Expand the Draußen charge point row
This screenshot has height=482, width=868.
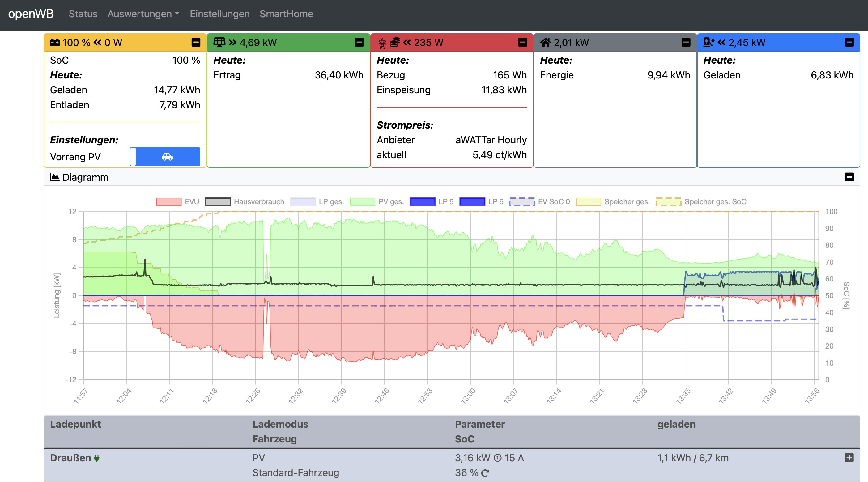point(849,458)
